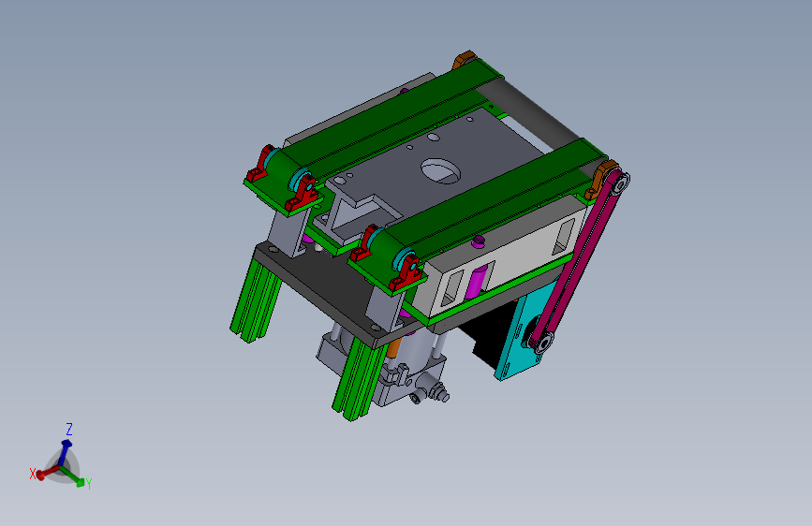812x526 pixels.
Task: Select the large circular hole in the top plate
Action: tap(440, 171)
